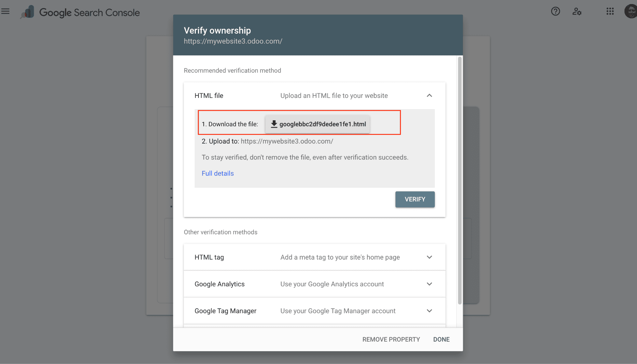Click the Google Analytics row label
This screenshot has width=637, height=364.
(219, 284)
